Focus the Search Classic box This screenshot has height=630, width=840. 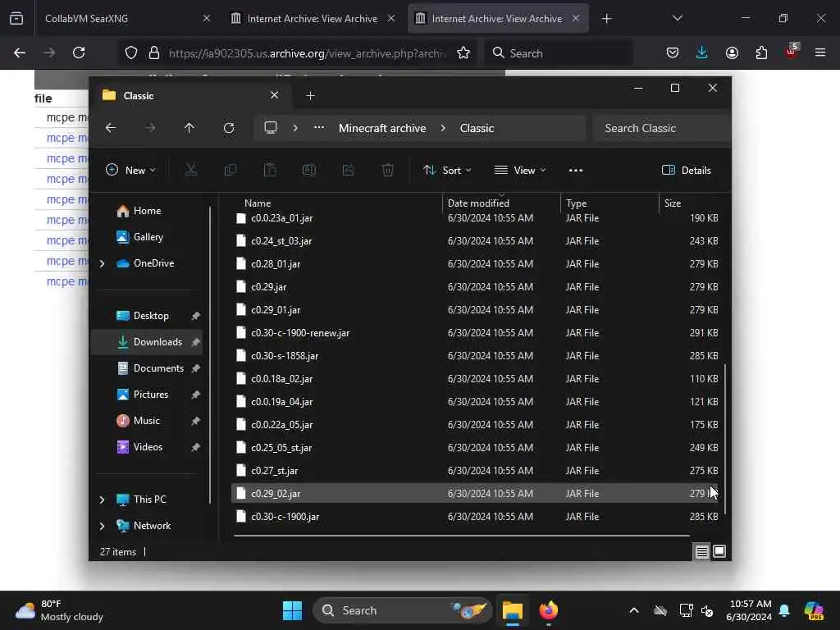pyautogui.click(x=661, y=128)
